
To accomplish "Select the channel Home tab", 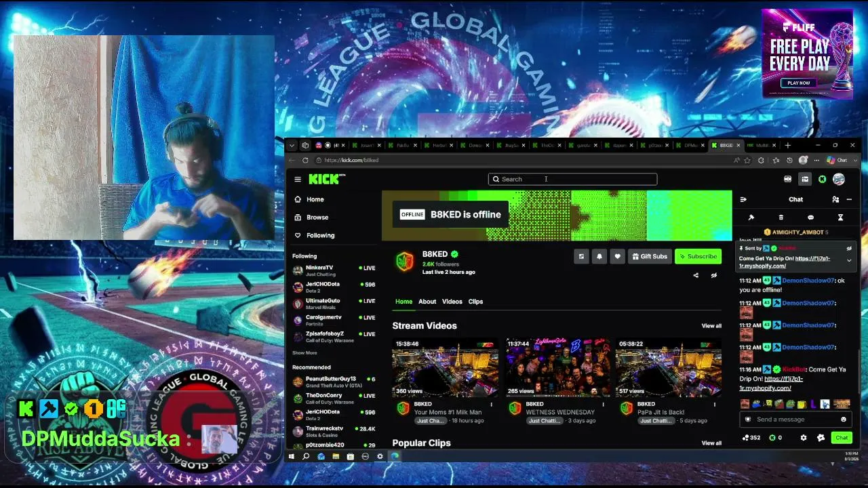I will tap(403, 302).
